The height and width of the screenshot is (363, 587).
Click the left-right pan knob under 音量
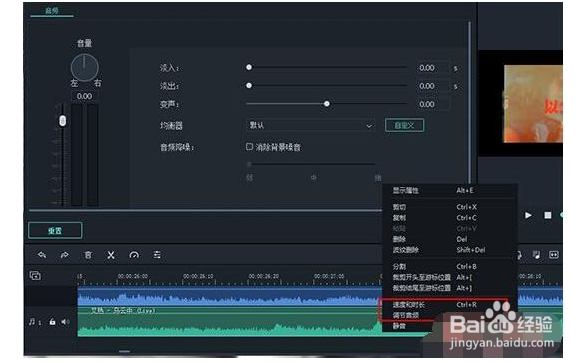(85, 68)
